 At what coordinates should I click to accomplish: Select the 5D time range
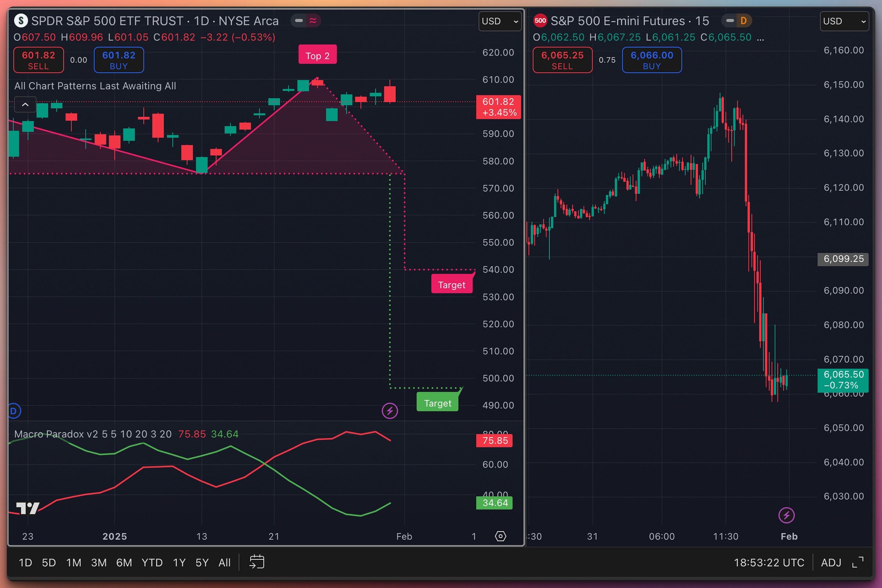pos(49,563)
